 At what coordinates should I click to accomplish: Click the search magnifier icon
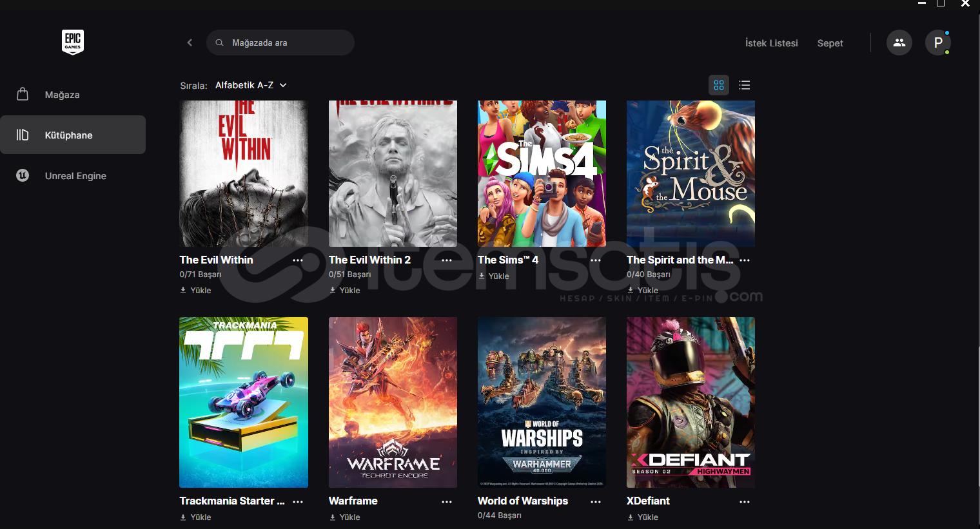click(x=220, y=43)
